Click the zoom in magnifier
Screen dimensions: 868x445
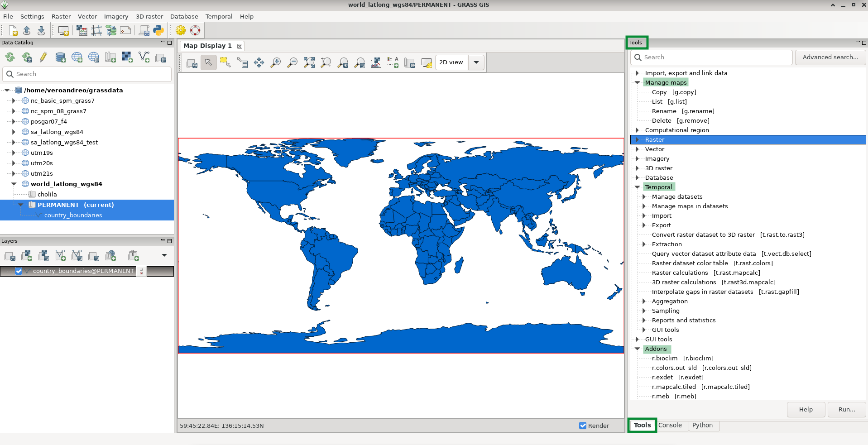click(275, 62)
